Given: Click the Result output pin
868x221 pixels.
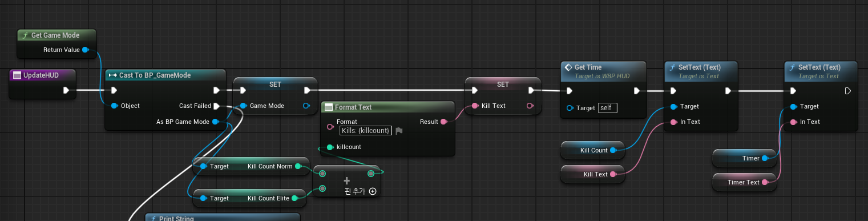Looking at the screenshot, I should [x=443, y=122].
